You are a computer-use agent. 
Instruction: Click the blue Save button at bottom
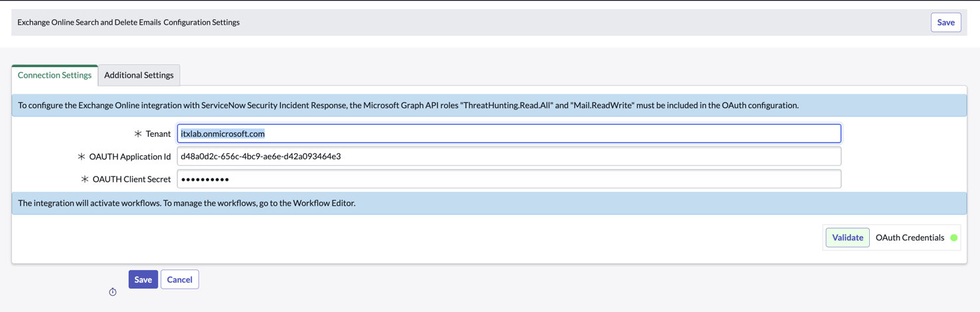tap(143, 279)
